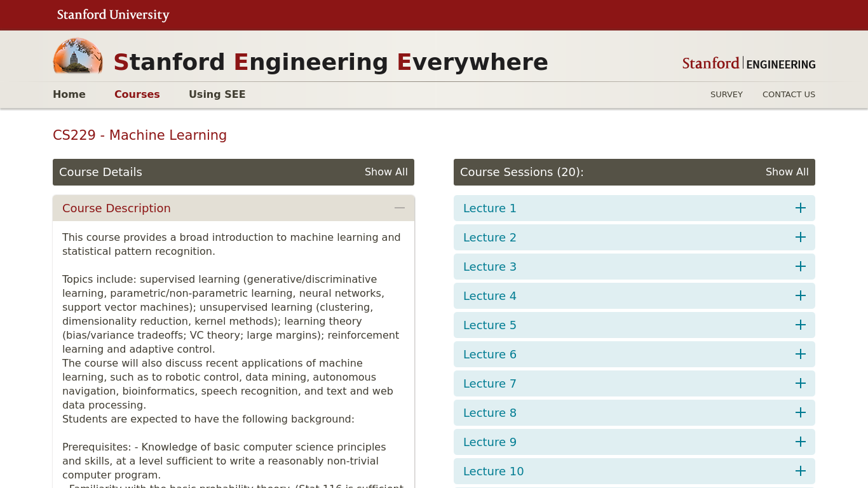This screenshot has height=488, width=868.
Task: Open the Courses navigation item
Action: coord(137,94)
